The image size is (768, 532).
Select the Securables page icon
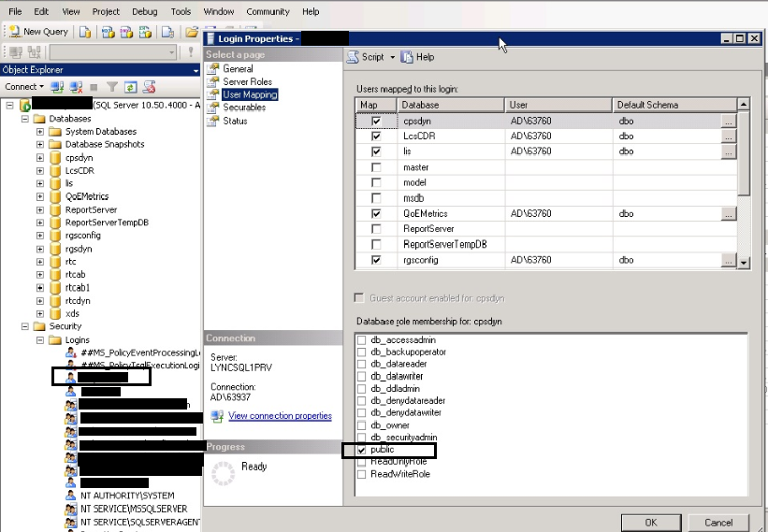212,108
